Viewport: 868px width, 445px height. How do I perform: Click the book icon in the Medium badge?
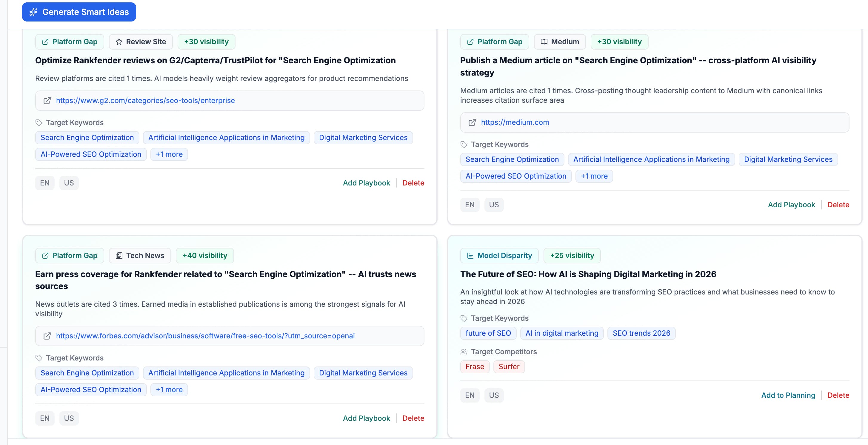click(544, 42)
